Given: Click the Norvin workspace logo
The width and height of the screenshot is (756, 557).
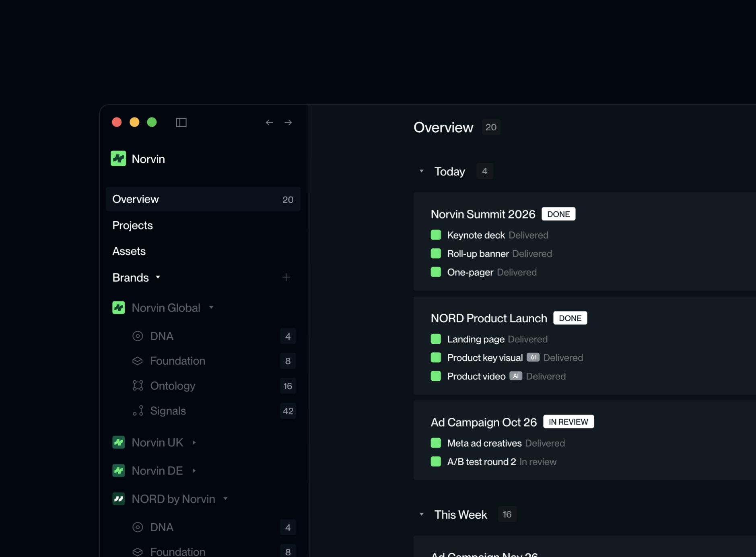Looking at the screenshot, I should coord(118,159).
